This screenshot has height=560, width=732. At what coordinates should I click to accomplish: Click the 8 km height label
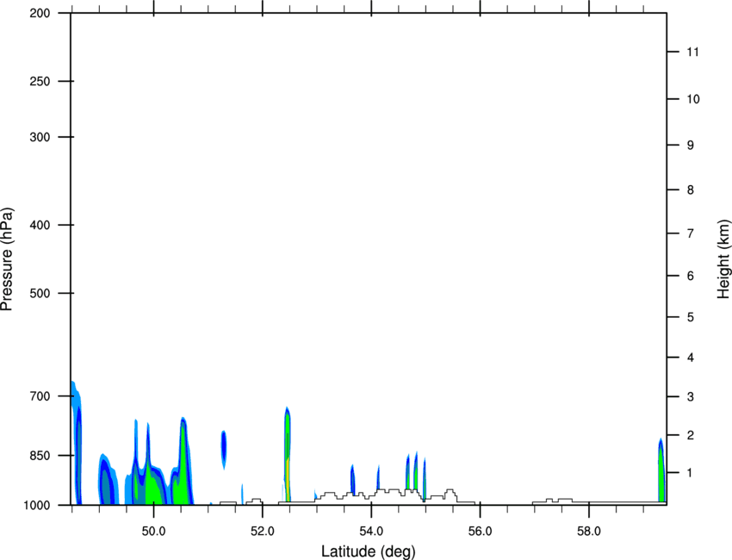tap(691, 190)
